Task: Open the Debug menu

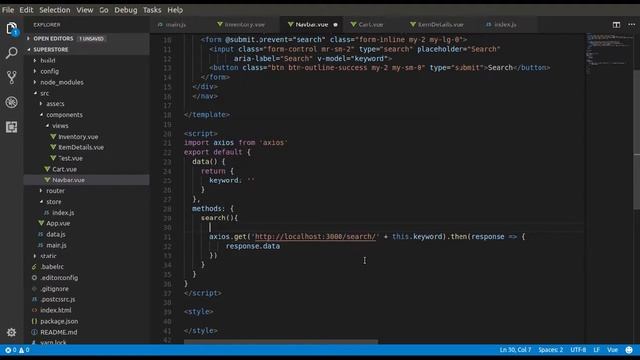Action: [126, 10]
